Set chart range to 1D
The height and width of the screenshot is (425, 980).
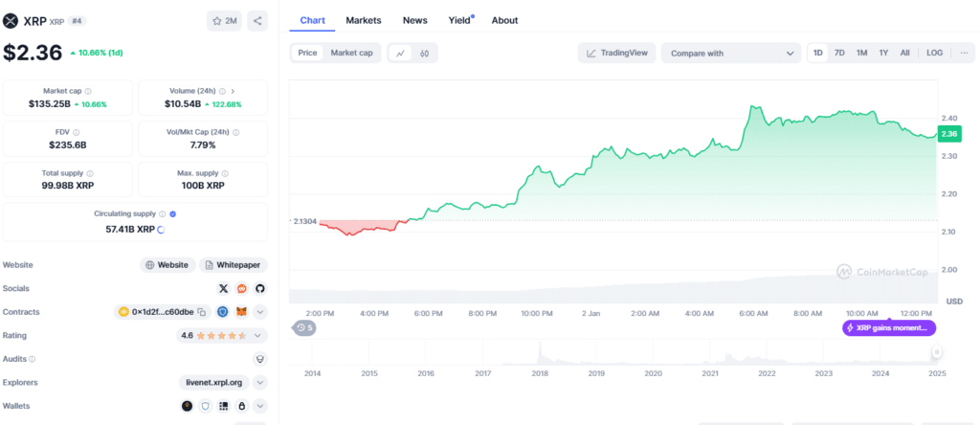tap(817, 54)
